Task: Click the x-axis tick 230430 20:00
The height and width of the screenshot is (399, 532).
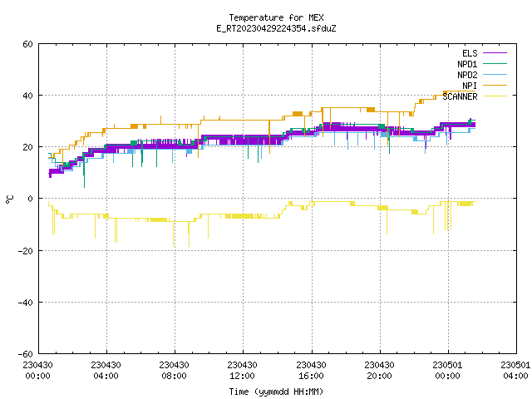Action: point(379,371)
